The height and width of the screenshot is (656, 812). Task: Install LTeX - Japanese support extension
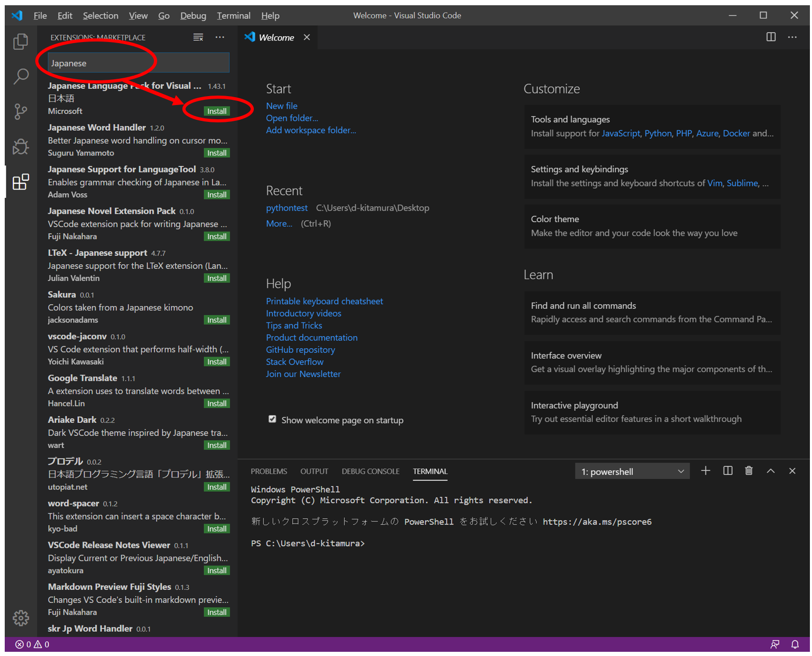(x=217, y=278)
